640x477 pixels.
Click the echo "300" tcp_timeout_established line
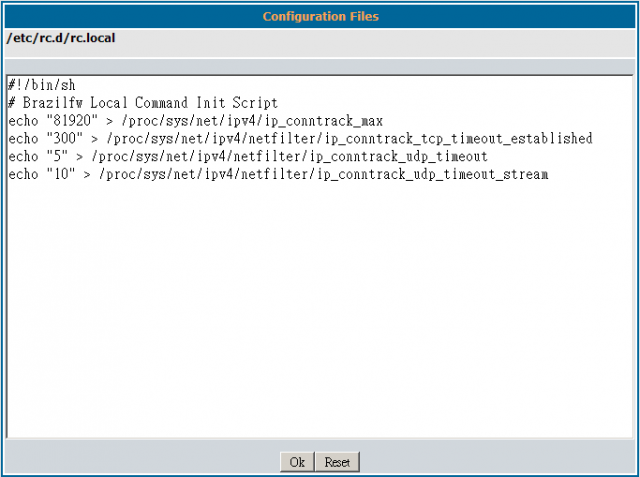pyautogui.click(x=300, y=139)
